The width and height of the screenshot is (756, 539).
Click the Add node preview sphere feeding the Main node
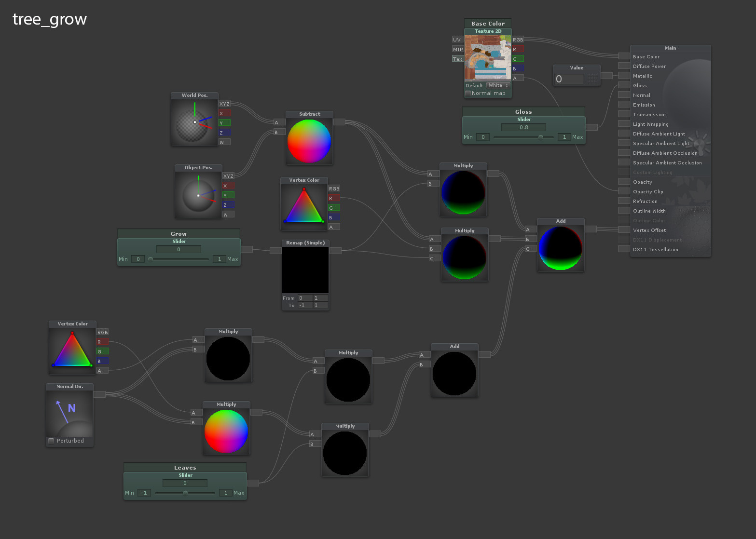coord(561,247)
